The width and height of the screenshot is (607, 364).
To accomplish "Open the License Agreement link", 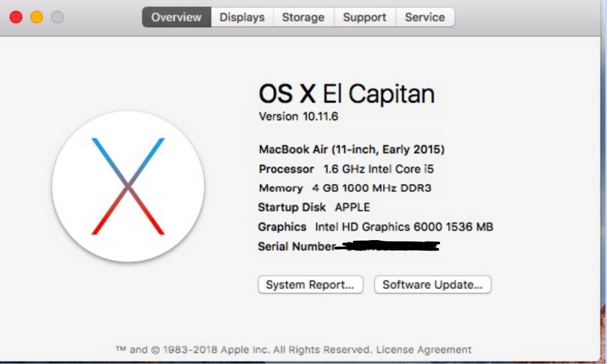I will [424, 350].
